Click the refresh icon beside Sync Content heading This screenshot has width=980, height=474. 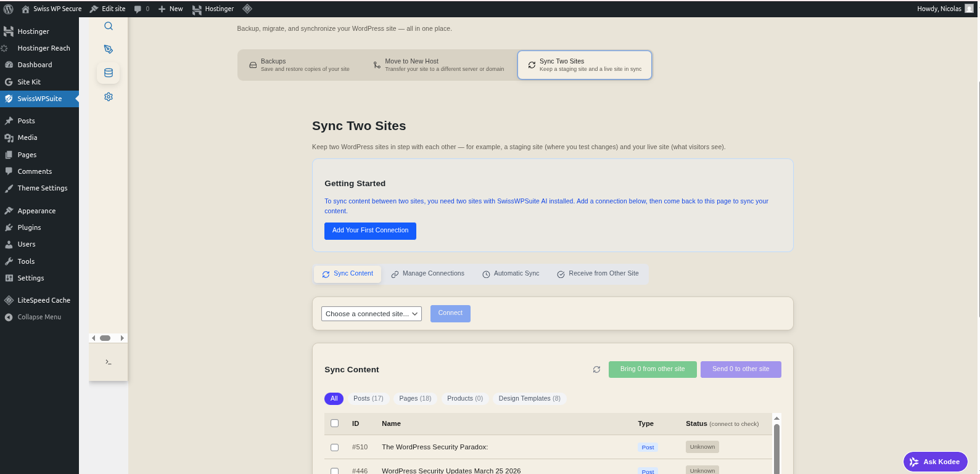point(596,369)
